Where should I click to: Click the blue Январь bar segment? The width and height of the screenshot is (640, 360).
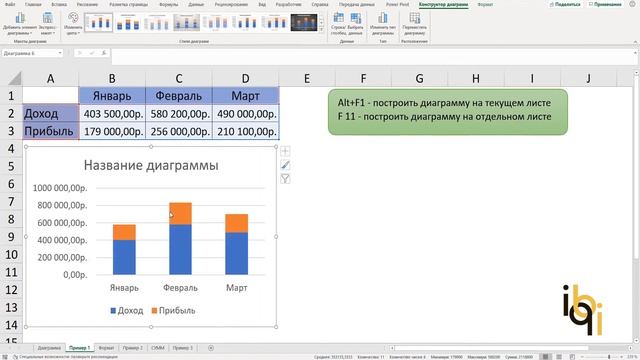[124, 257]
